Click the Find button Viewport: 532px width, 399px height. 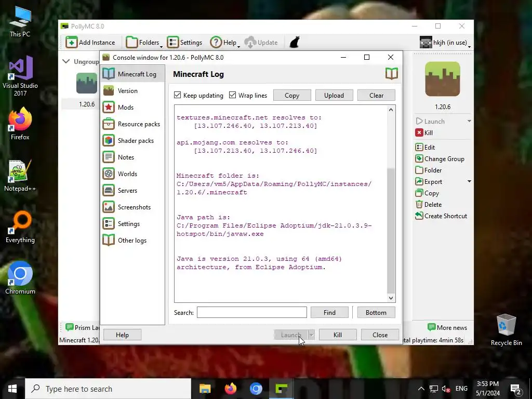point(329,312)
